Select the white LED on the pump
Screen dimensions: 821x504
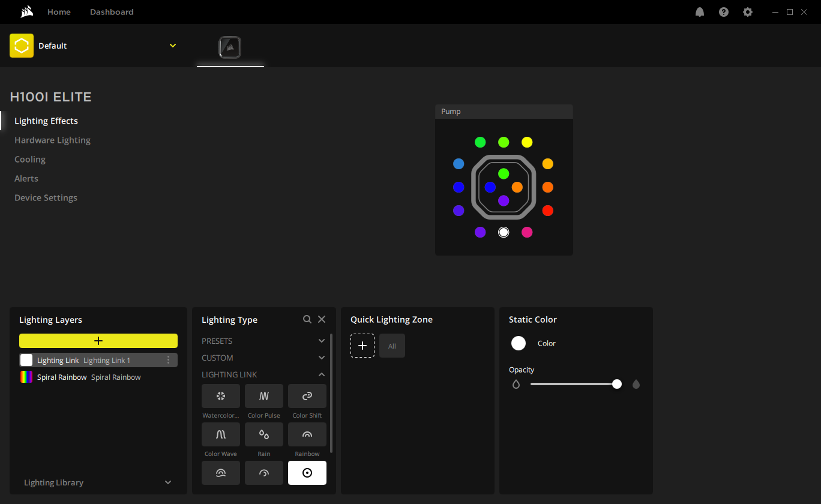pos(504,232)
